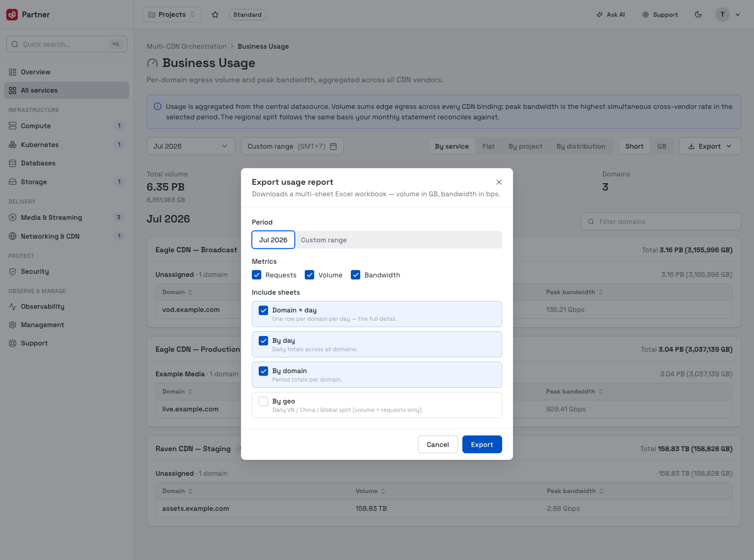Click the favorite star icon
This screenshot has width=754, height=560.
tap(215, 15)
